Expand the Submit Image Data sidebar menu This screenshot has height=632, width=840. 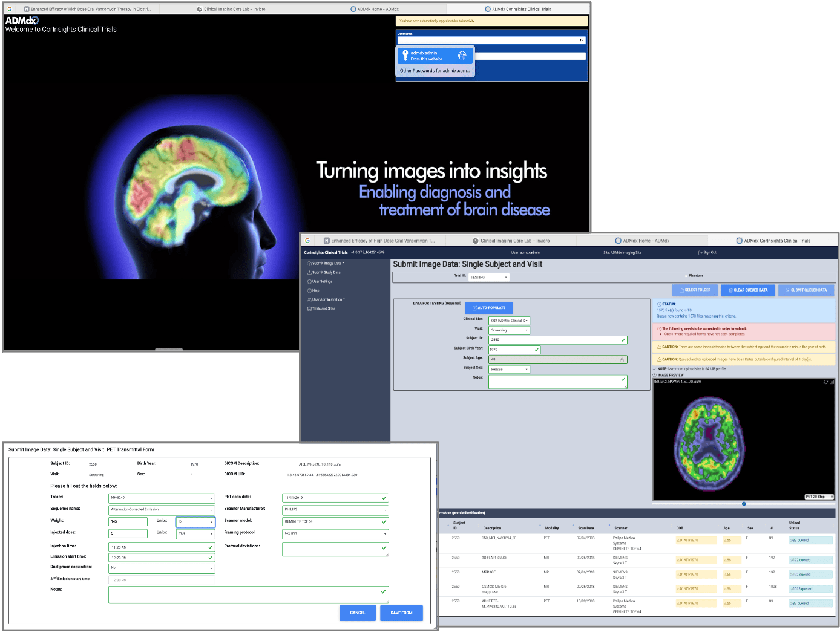click(327, 264)
